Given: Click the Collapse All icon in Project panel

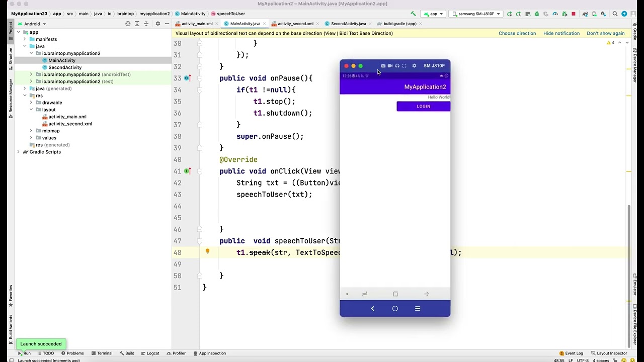Looking at the screenshot, I should [x=146, y=24].
